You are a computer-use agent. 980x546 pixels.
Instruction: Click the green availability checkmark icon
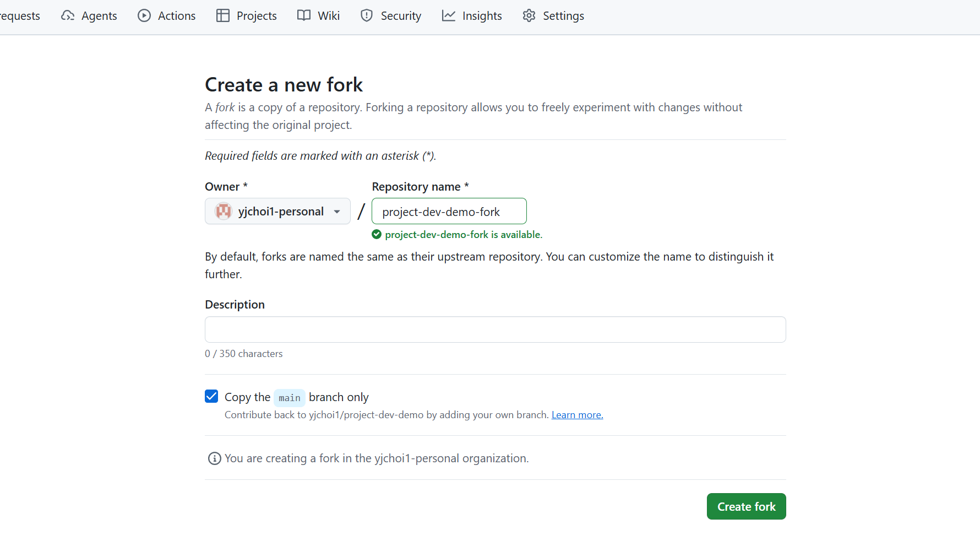click(x=377, y=234)
